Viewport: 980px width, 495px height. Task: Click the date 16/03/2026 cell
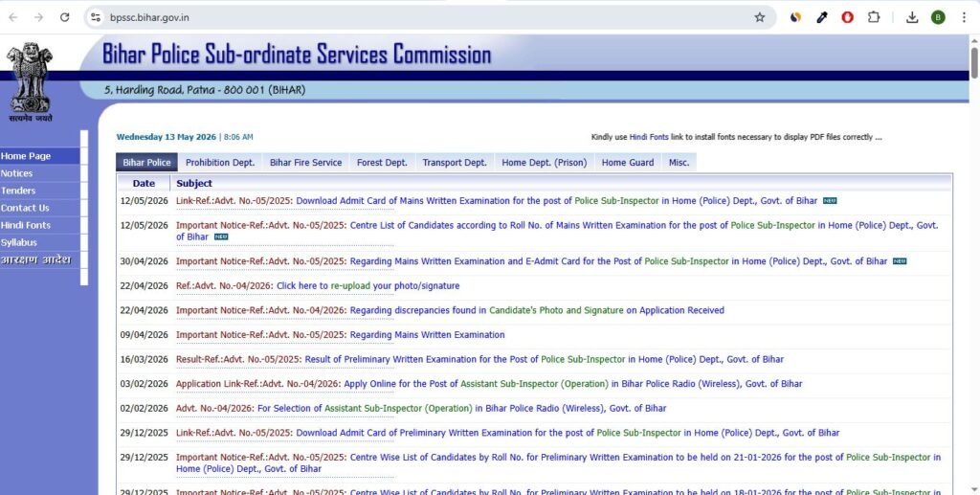(145, 360)
